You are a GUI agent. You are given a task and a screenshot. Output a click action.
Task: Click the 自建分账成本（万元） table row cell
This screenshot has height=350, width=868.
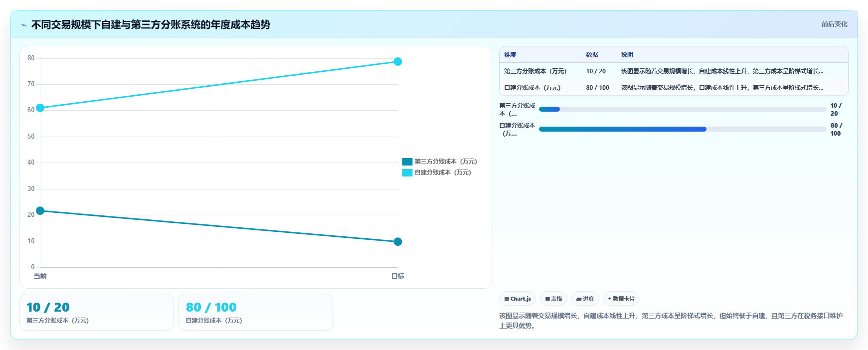click(532, 88)
